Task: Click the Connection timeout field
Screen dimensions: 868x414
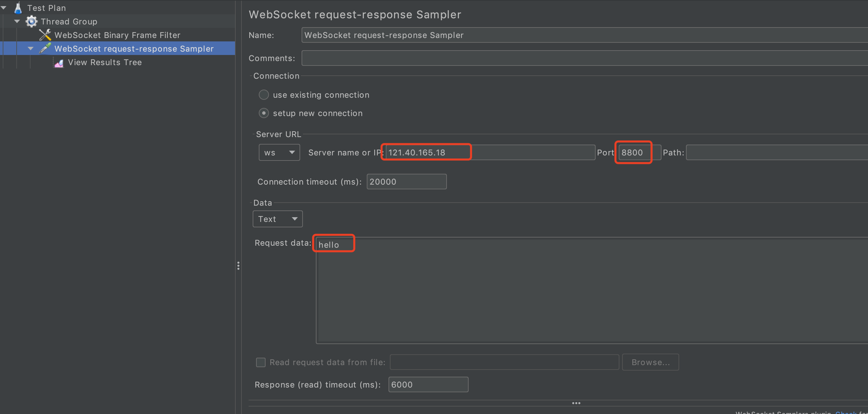Action: click(406, 182)
